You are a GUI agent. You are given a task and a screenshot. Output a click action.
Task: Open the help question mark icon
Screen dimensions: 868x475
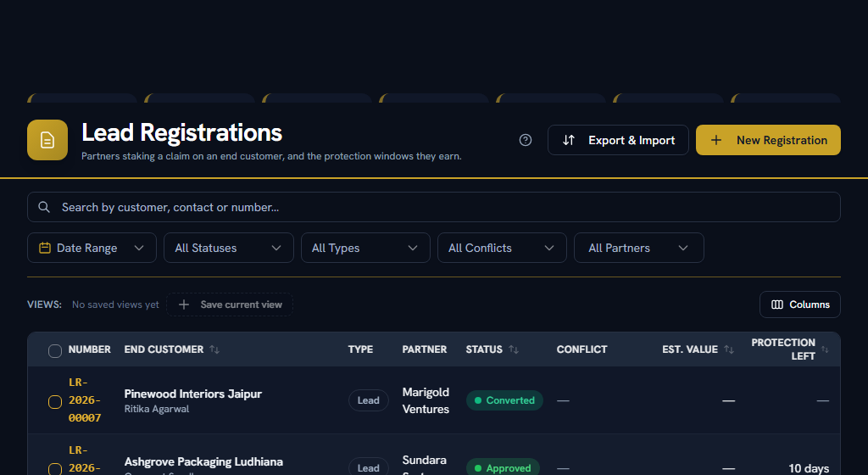(x=526, y=140)
